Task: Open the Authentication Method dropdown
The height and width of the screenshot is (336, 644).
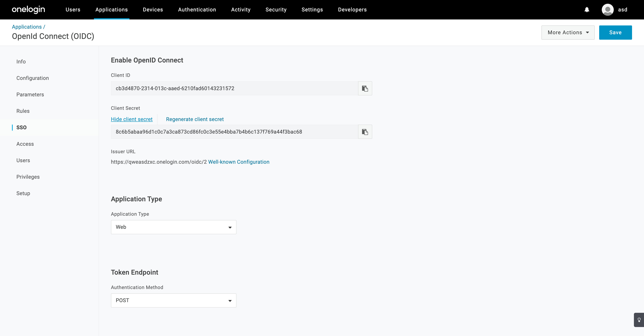Action: [174, 300]
